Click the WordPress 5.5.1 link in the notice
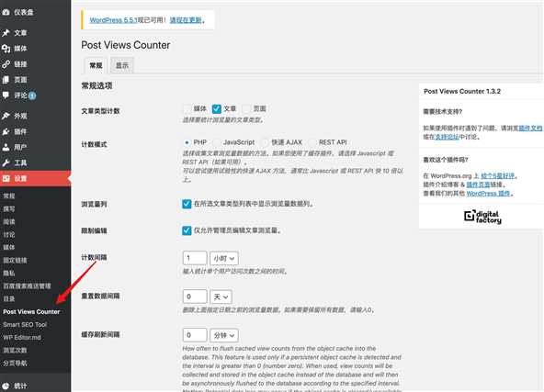The width and height of the screenshot is (544, 392). click(x=114, y=20)
